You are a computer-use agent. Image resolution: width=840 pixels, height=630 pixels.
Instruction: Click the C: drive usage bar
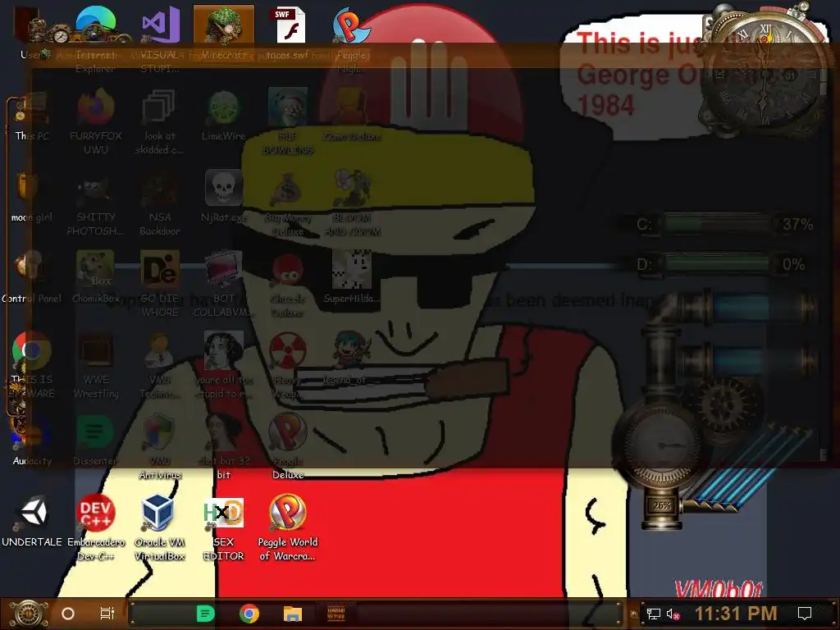coord(717,223)
